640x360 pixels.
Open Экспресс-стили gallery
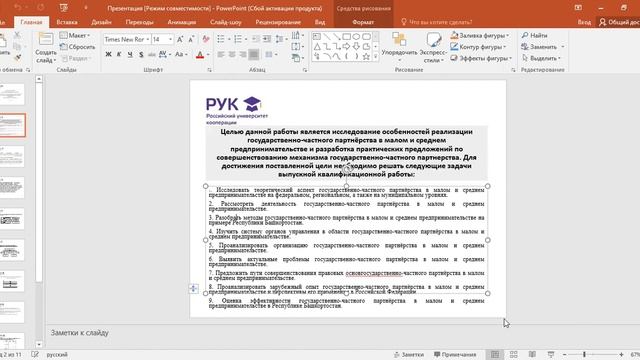click(433, 47)
